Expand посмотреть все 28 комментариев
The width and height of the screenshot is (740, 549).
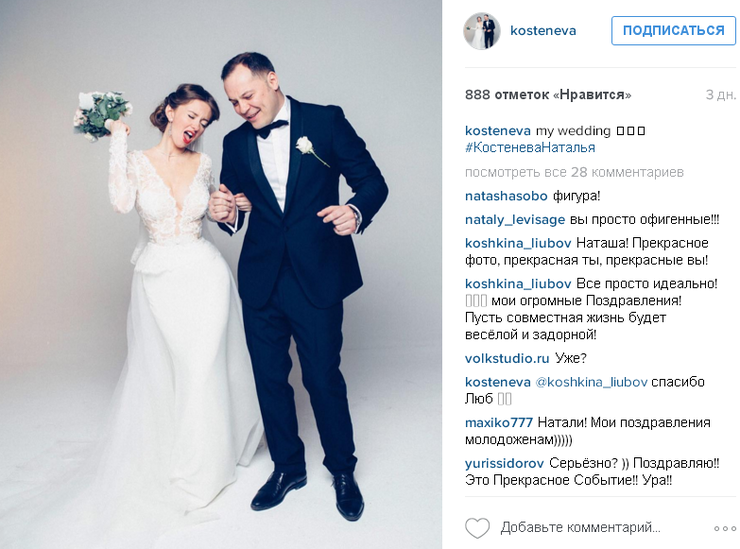coord(574,172)
